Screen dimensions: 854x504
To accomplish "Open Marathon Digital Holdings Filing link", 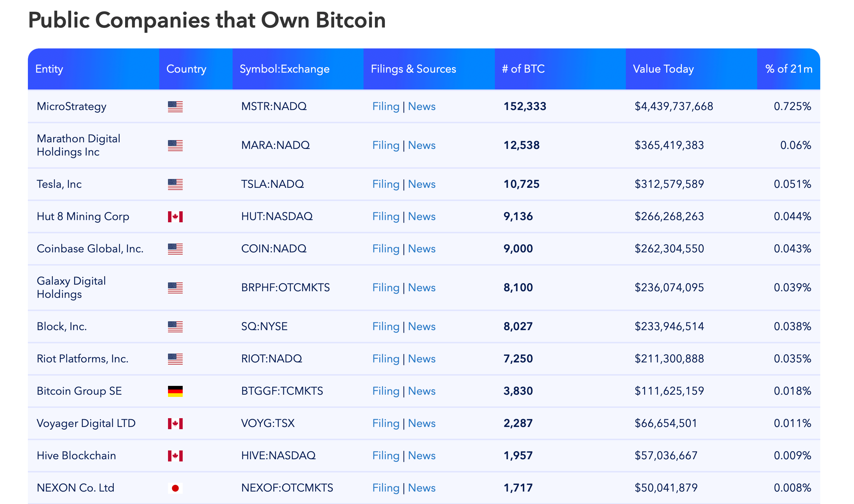I will tap(386, 145).
